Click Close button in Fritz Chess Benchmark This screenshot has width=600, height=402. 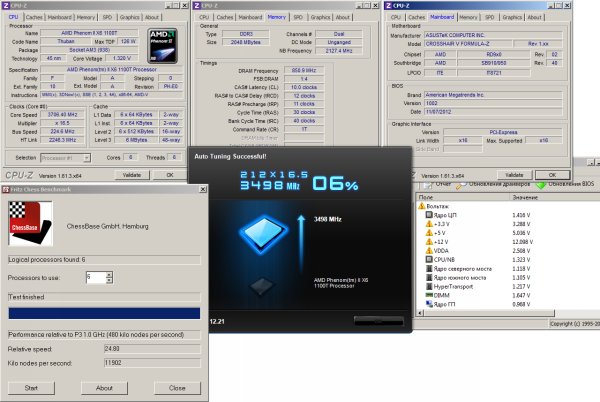[177, 388]
